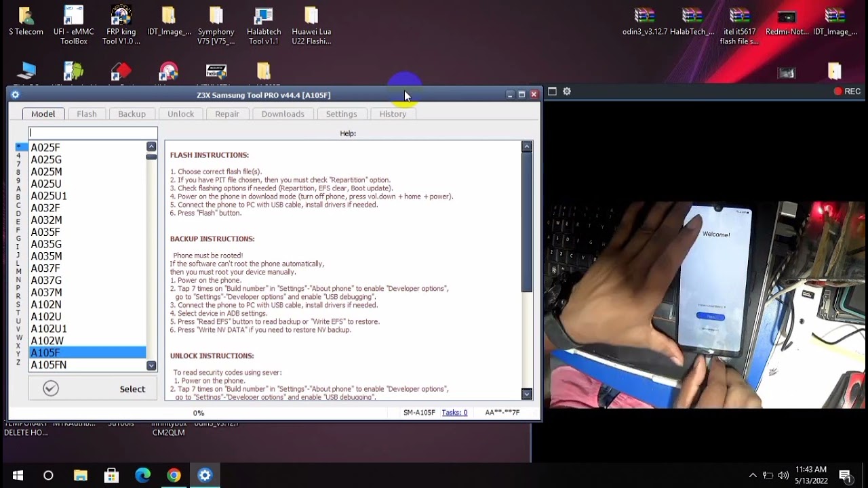Switch to the Downloads tab
Screen dimensions: 868x488
tap(283, 114)
